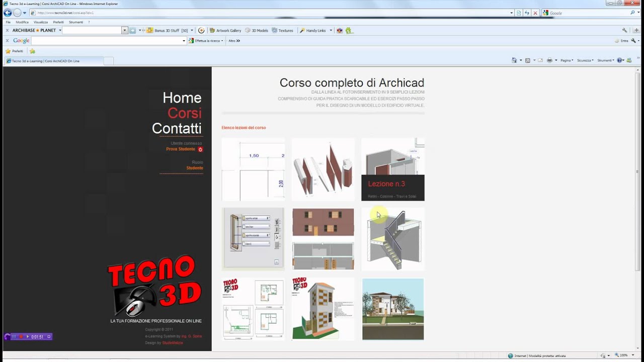Stop loading with the red X icon
Screen dimensions: 644x362
535,13
